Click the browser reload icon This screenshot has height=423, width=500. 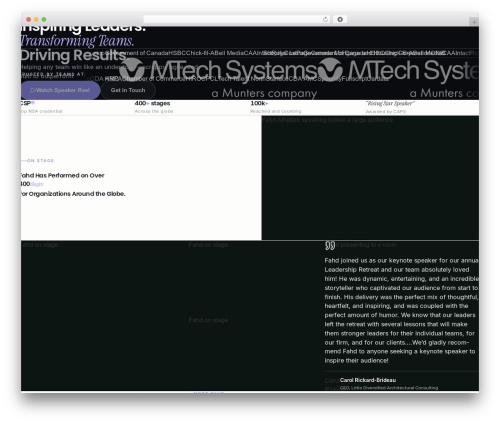click(325, 20)
